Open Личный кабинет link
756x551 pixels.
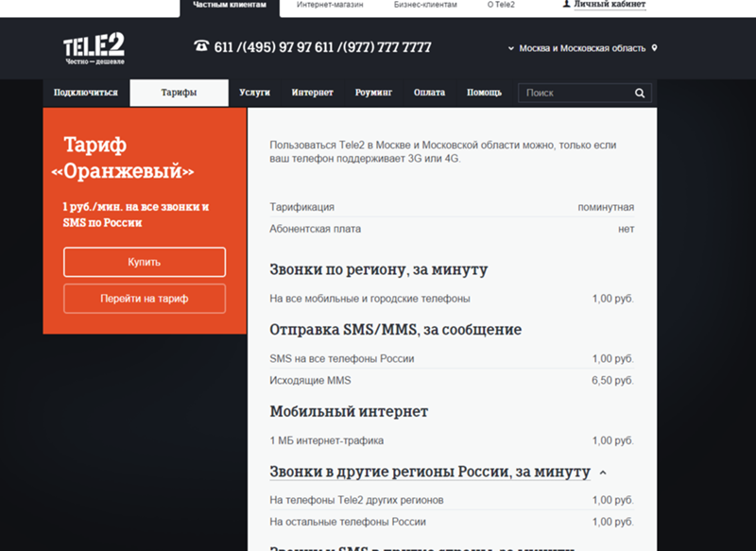click(x=610, y=5)
